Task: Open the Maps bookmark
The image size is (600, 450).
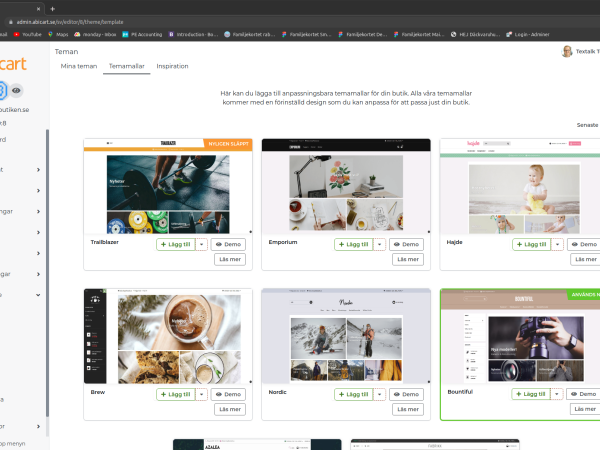Action: [x=58, y=34]
